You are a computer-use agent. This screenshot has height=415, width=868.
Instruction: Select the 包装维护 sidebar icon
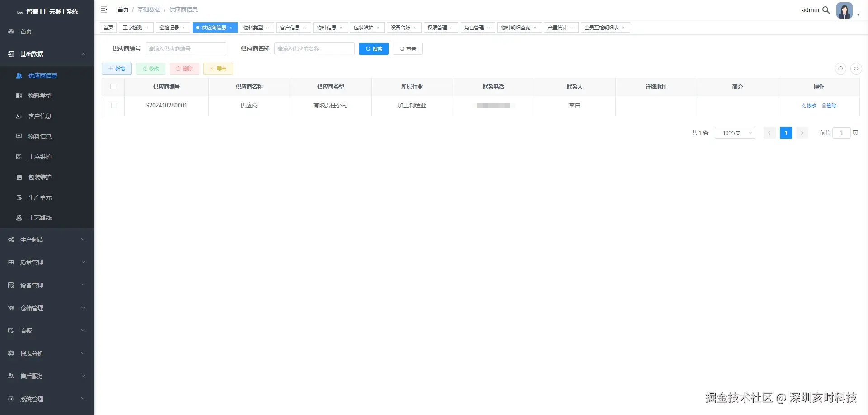point(19,177)
